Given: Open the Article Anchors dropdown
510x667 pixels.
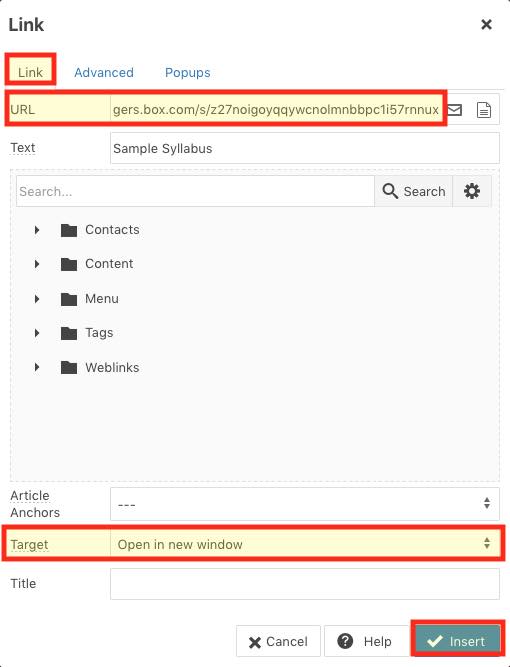Looking at the screenshot, I should 305,504.
